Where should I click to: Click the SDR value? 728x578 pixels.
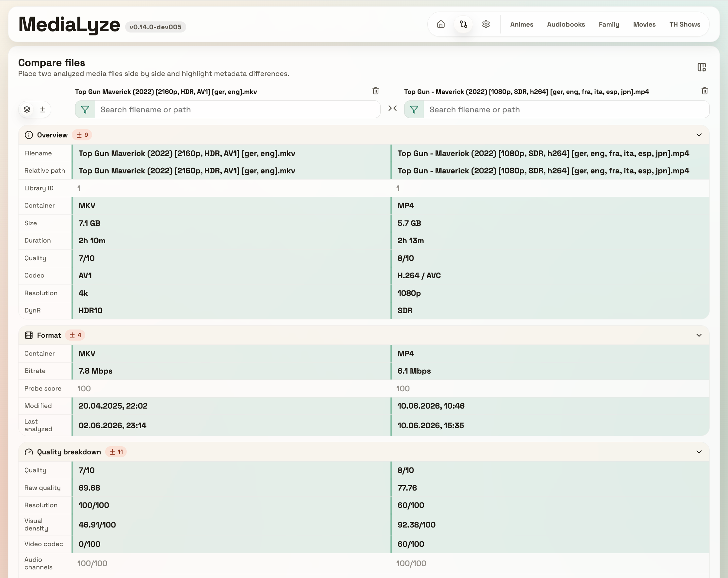(405, 311)
